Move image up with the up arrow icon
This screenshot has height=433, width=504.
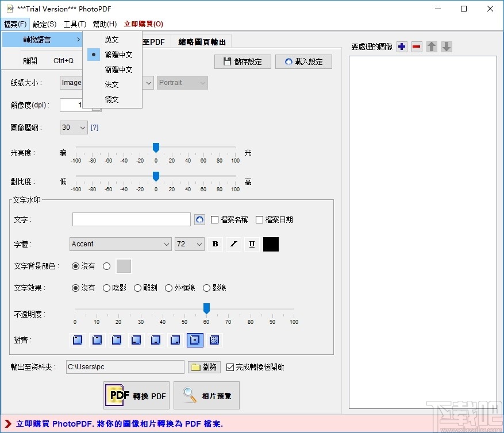point(432,47)
